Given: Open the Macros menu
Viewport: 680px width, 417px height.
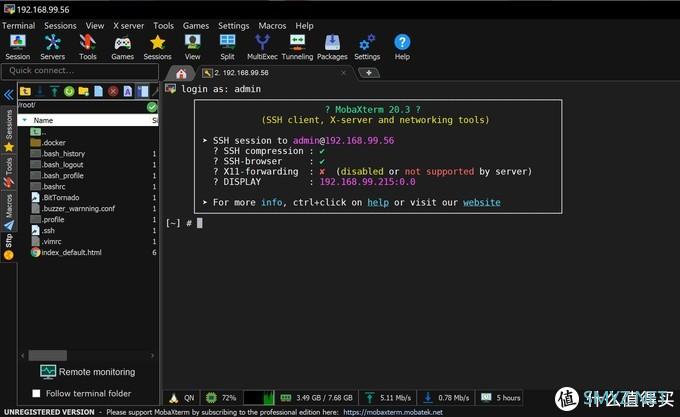Looking at the screenshot, I should (272, 26).
